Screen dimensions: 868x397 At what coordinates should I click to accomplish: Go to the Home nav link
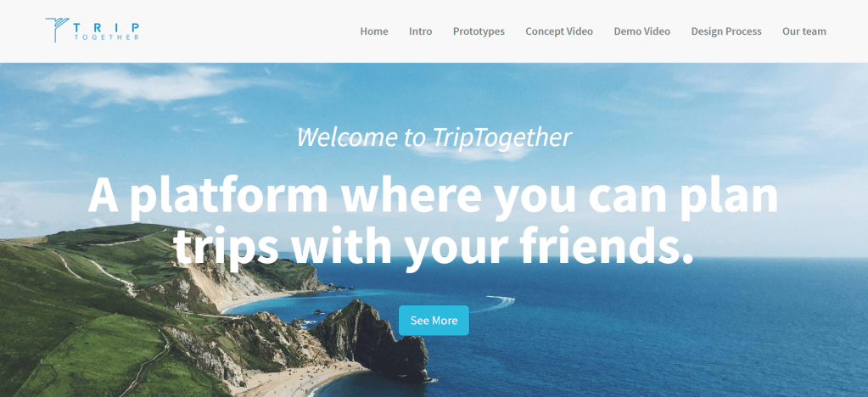coord(374,31)
